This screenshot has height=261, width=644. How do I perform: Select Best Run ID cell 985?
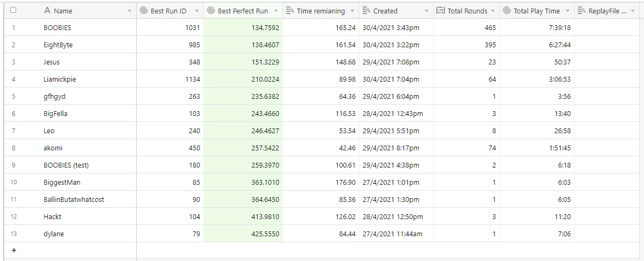[170, 45]
